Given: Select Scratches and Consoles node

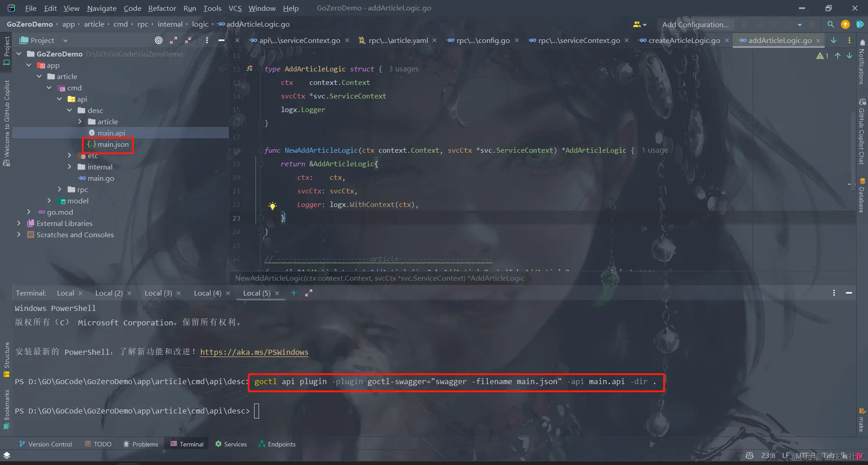Looking at the screenshot, I should [75, 235].
